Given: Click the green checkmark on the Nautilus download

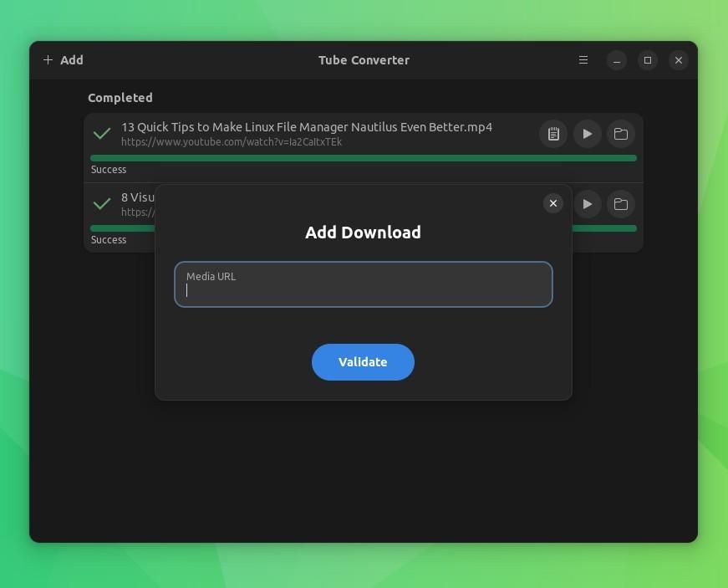Looking at the screenshot, I should pyautogui.click(x=102, y=134).
